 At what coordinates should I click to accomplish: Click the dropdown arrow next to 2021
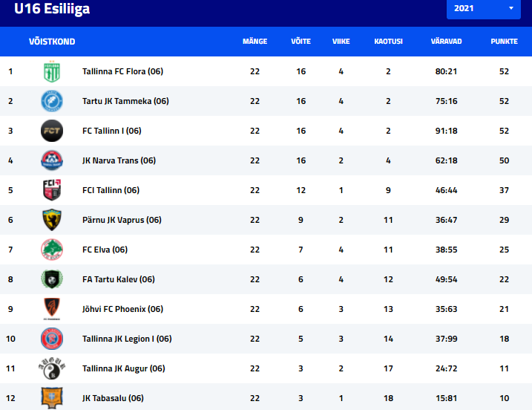[511, 8]
